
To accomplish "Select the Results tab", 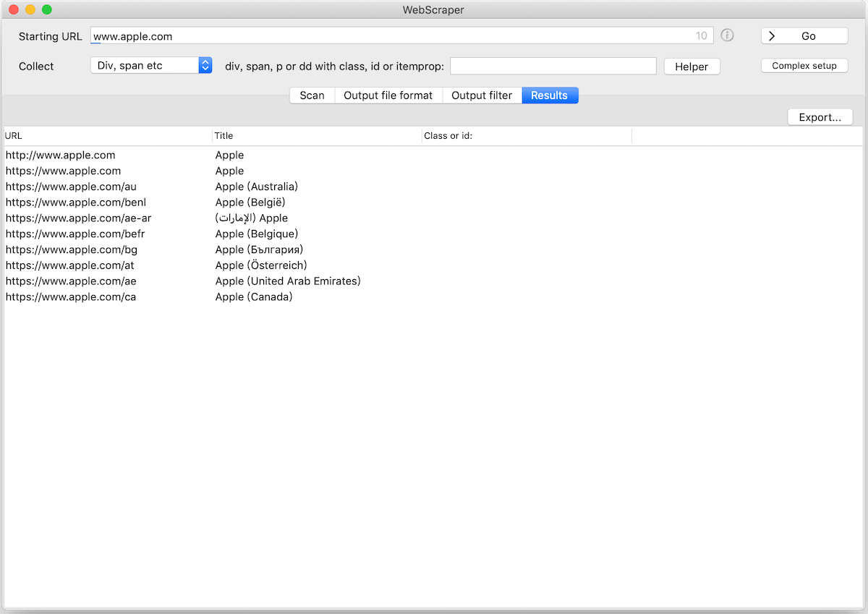I will (x=550, y=95).
